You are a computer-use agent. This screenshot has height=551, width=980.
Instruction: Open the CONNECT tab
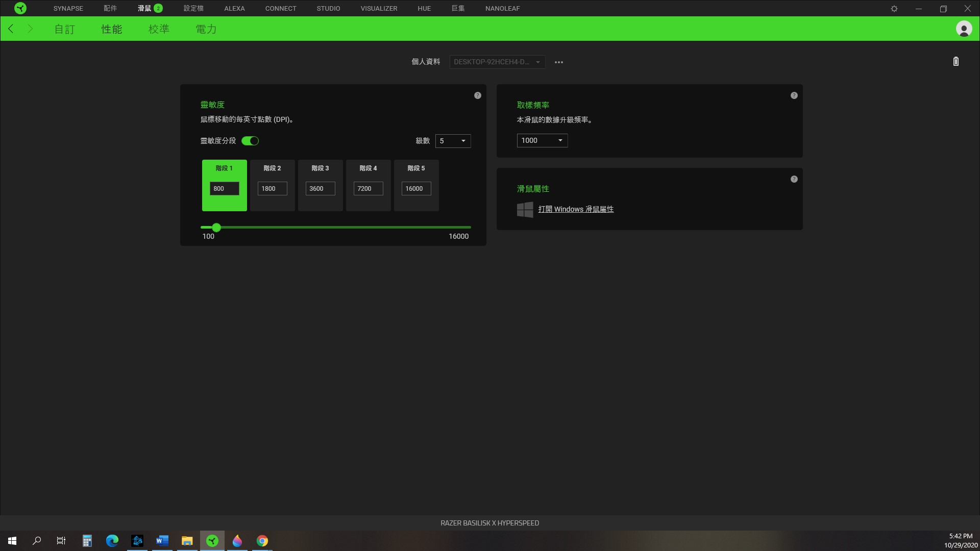point(281,8)
